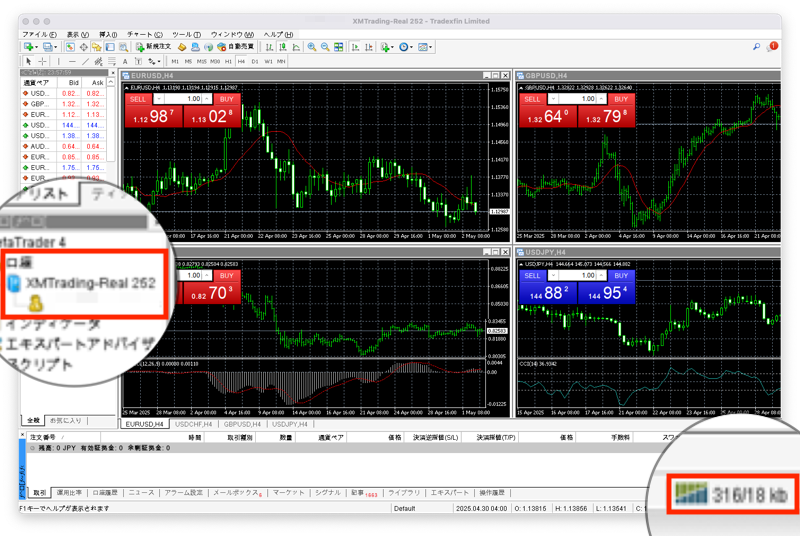Click the Market Watch scrollbar up arrow
This screenshot has height=536, width=800.
(111, 82)
